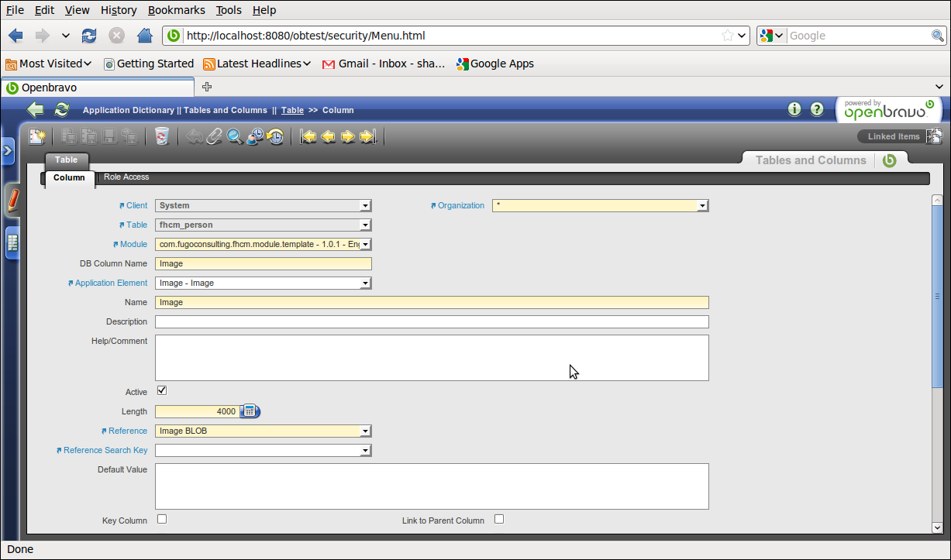
Task: Undo changes with the eraser icon
Action: [x=192, y=136]
